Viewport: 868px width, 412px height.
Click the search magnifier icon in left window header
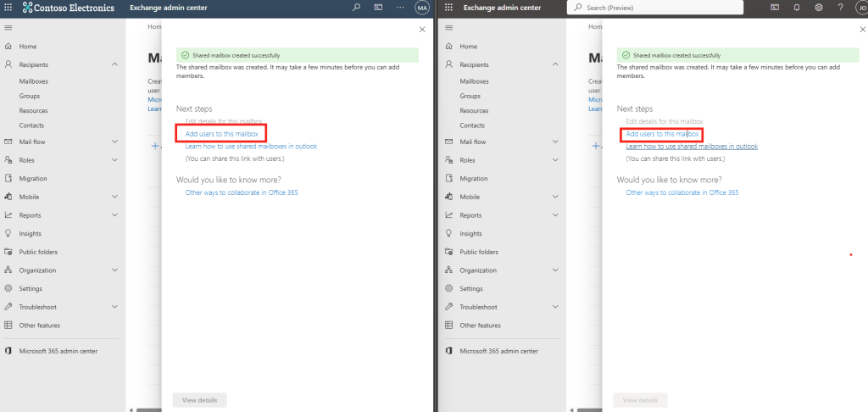(x=357, y=8)
